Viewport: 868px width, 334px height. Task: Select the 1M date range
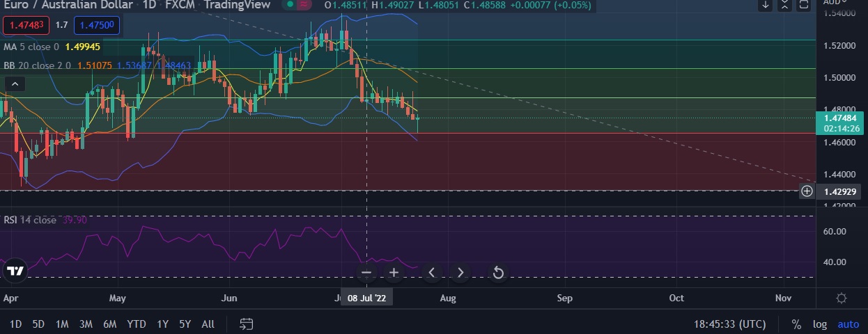click(62, 324)
